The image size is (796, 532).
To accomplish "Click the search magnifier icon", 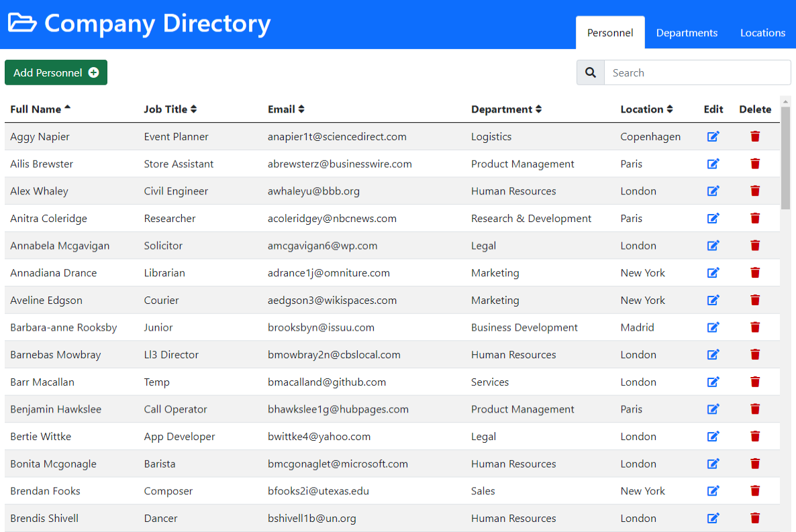I will [590, 72].
